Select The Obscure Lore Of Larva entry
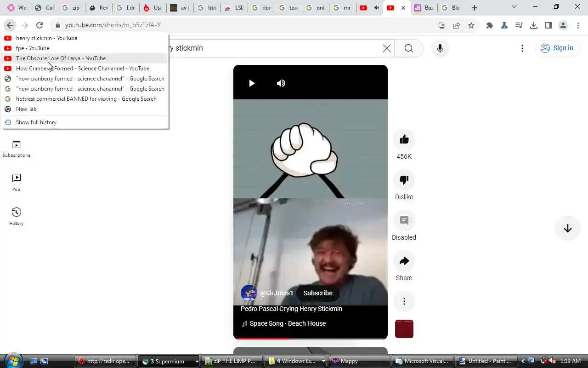The width and height of the screenshot is (588, 368). [85, 58]
